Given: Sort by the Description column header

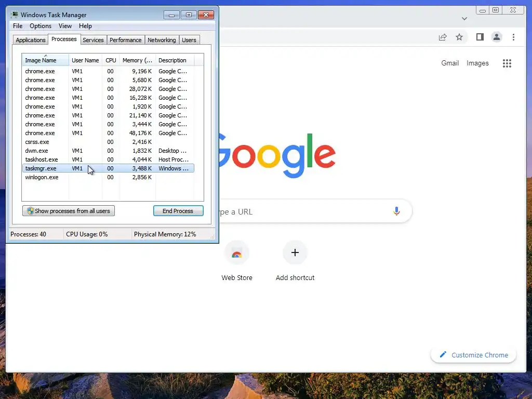Looking at the screenshot, I should 175,60.
